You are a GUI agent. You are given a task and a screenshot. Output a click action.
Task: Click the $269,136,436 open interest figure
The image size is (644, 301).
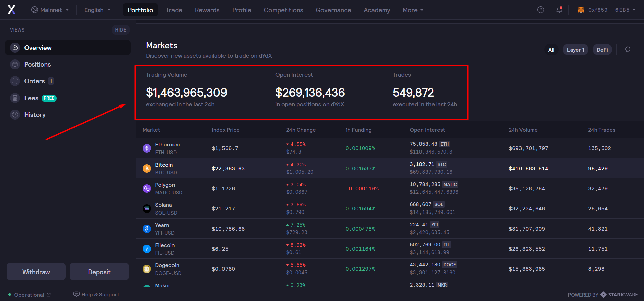(310, 93)
